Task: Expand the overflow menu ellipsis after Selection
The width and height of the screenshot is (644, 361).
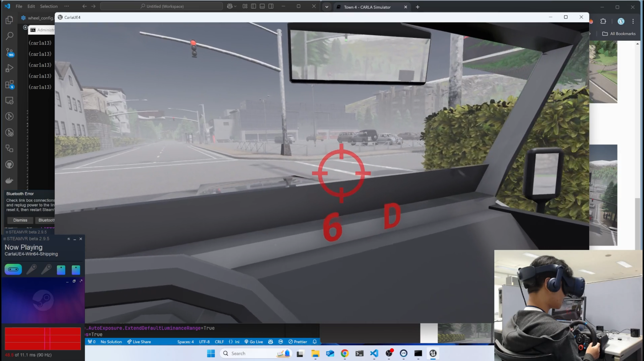Action: click(67, 6)
